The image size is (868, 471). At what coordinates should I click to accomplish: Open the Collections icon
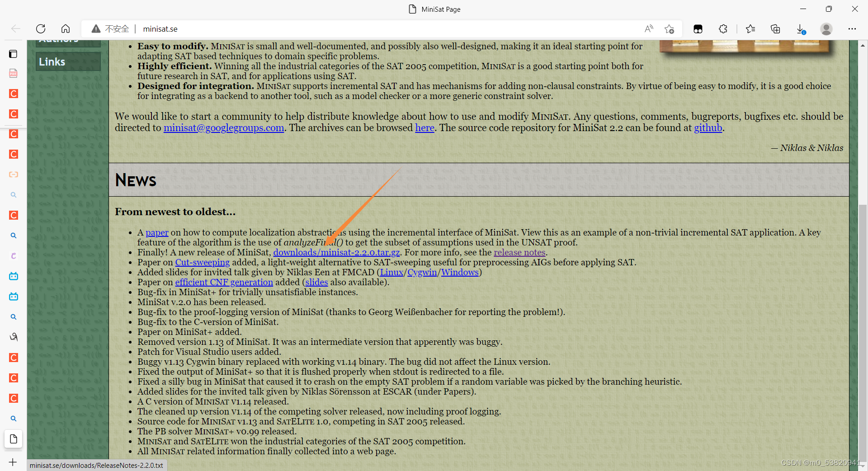775,29
